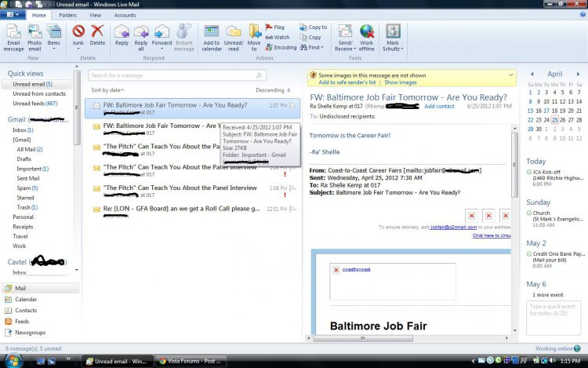Open the Find dropdown
Screen dimensions: 588x368
(311, 47)
